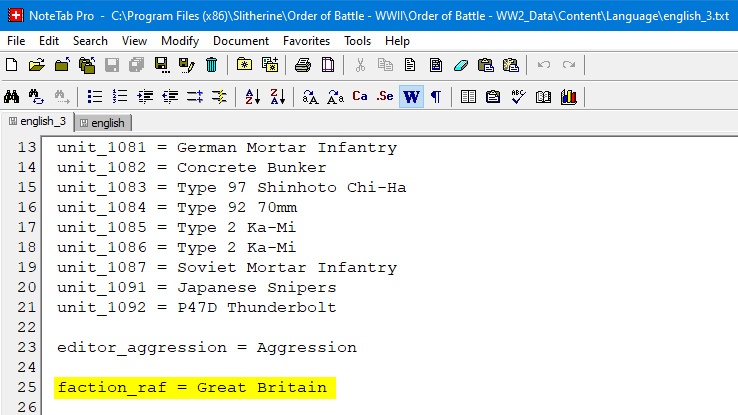Click line 'unit_1092 = P47D Thunderbolt'
The image size is (738, 415).
[197, 308]
